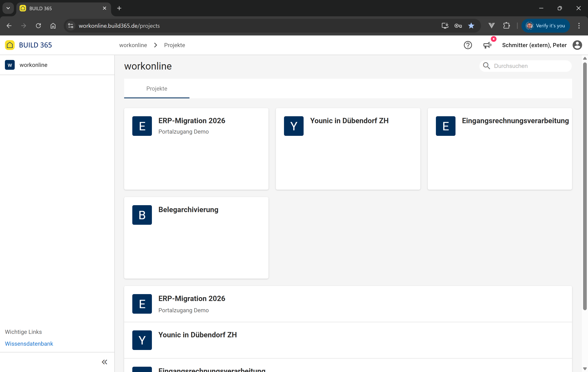This screenshot has width=588, height=372.
Task: Open browser extensions puzzle icon
Action: [507, 26]
